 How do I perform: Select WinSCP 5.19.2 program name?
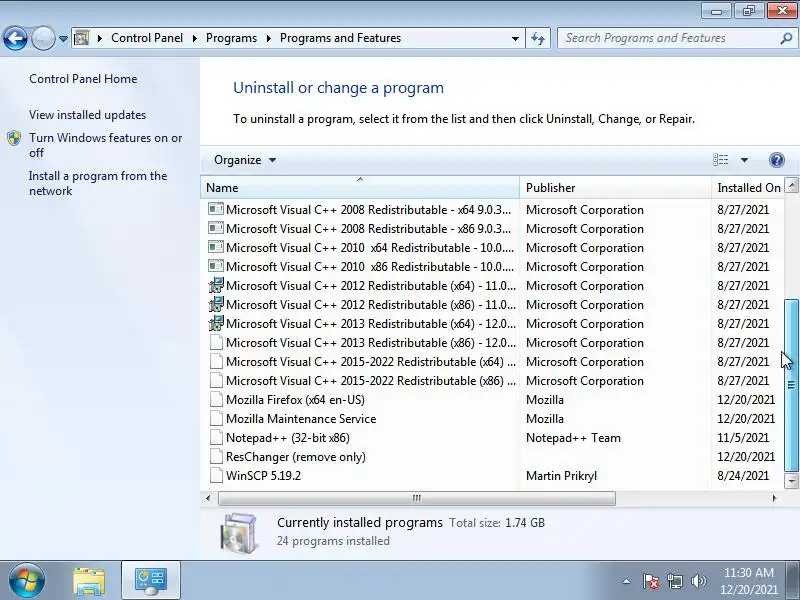(x=263, y=476)
